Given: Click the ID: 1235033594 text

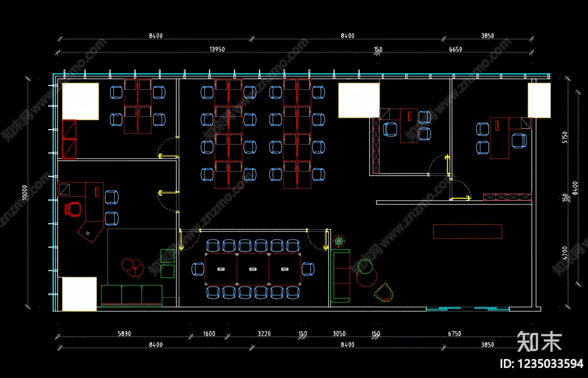Looking at the screenshot, I should (x=541, y=364).
